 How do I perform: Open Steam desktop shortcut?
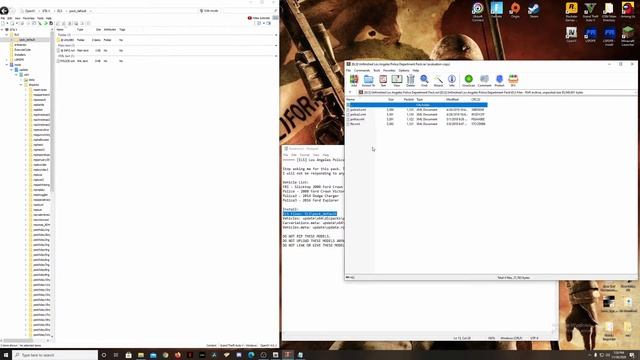pyautogui.click(x=533, y=10)
